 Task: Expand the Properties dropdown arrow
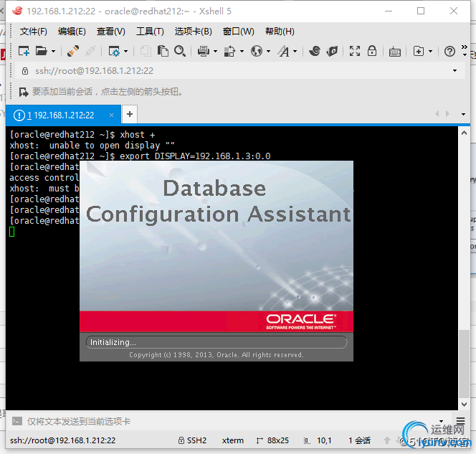tap(126, 52)
